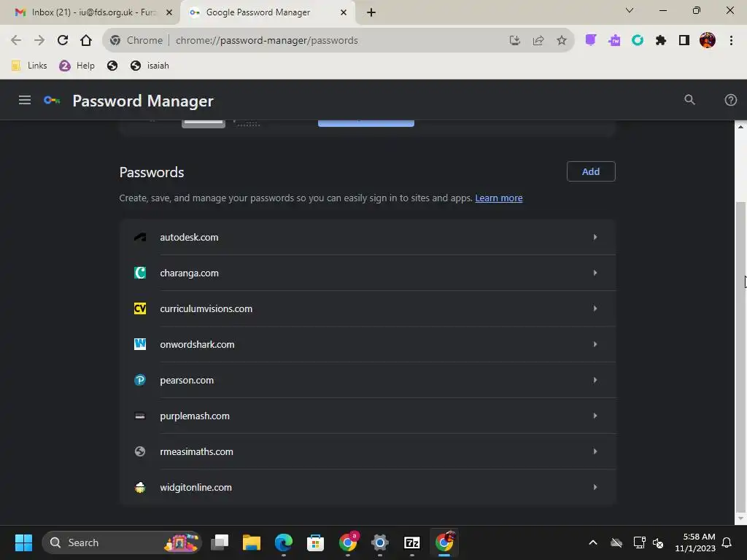Expand the widgitonline.com entry arrow
Screen dimensions: 747x560
tap(595, 487)
